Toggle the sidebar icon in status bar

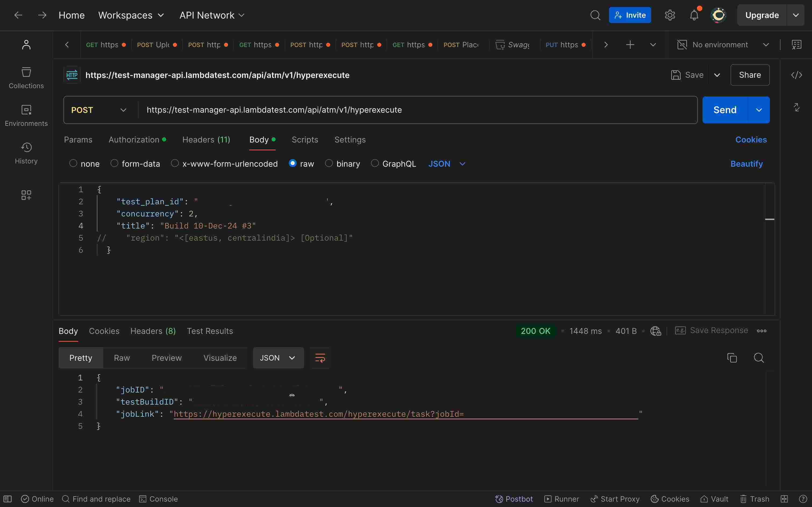coord(7,499)
